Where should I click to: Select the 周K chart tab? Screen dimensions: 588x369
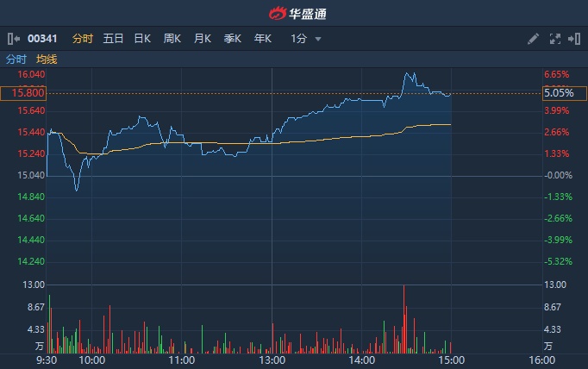pos(172,39)
